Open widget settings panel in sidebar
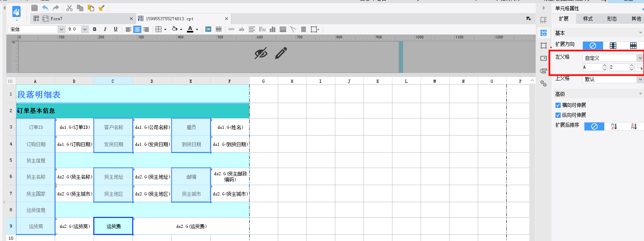The image size is (644, 241). pyautogui.click(x=544, y=58)
